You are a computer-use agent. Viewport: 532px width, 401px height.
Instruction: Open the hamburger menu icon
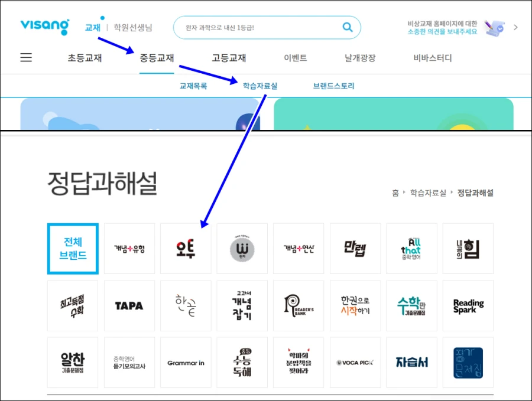pyautogui.click(x=26, y=57)
